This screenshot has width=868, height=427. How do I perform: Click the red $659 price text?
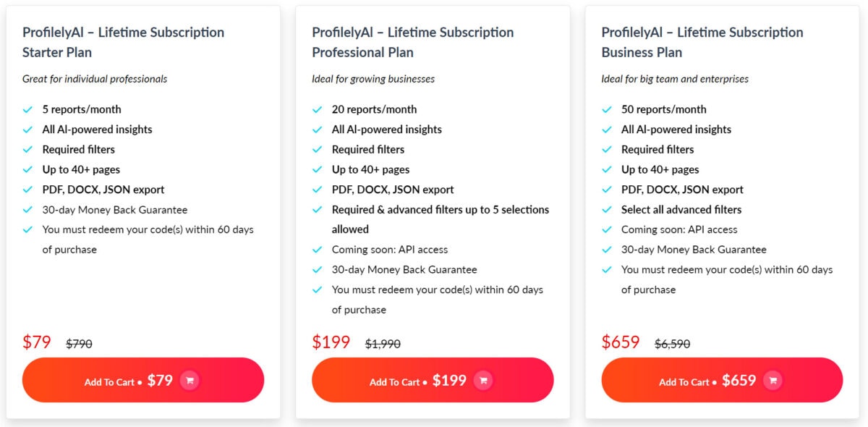click(620, 342)
